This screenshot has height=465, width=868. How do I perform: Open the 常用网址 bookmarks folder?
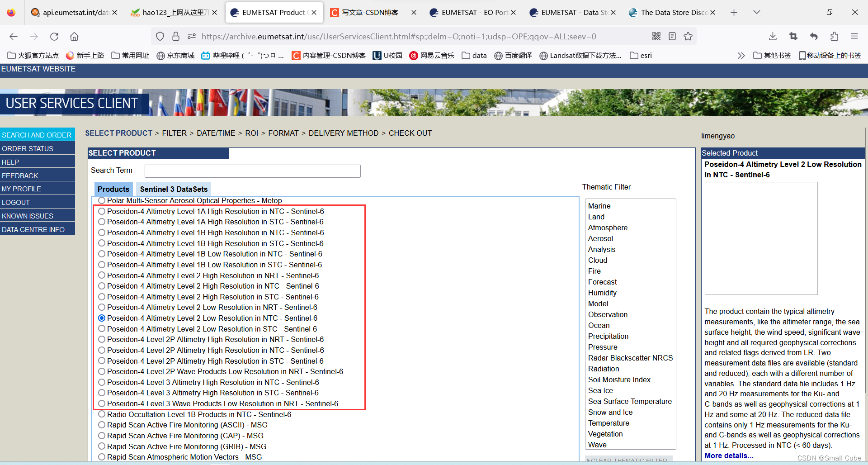coord(130,56)
